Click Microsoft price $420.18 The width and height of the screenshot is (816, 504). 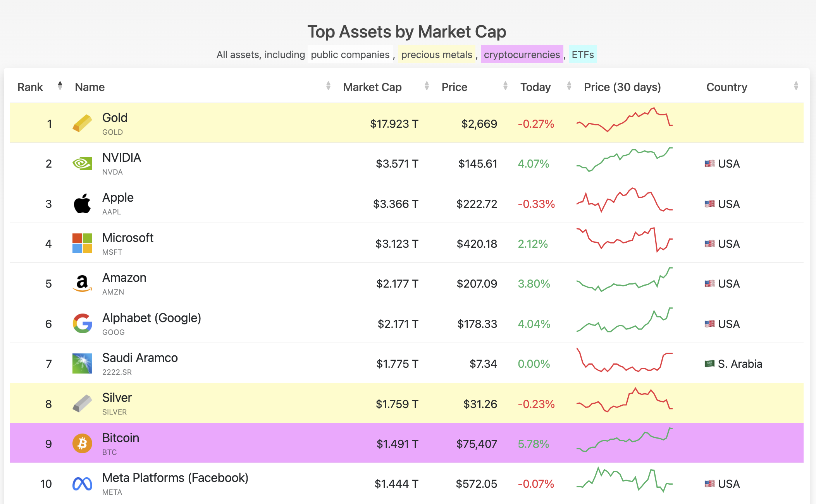477,244
